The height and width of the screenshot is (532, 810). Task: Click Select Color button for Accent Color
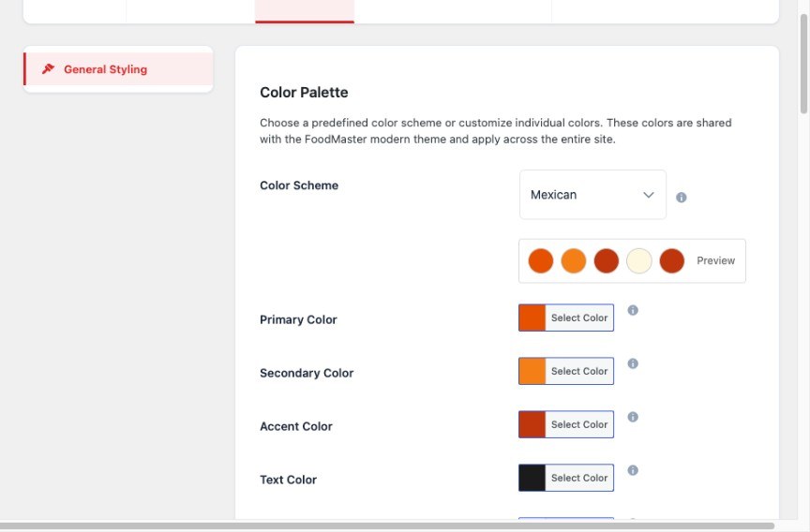click(x=579, y=424)
